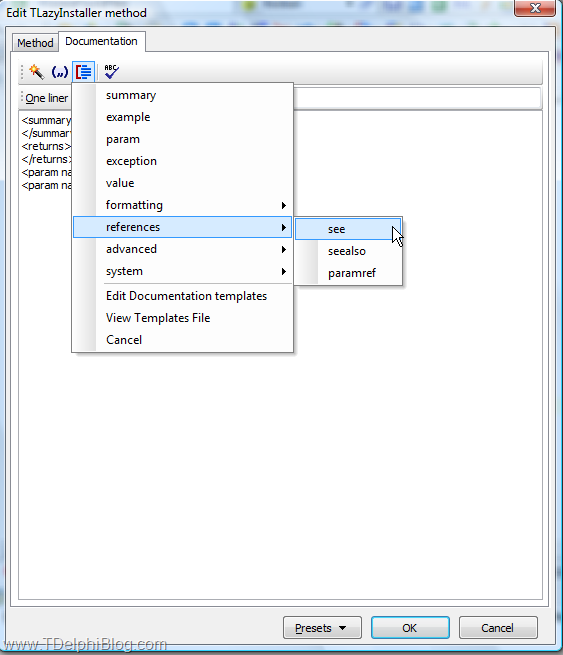
Task: Insert the see reference tag
Action: click(348, 229)
